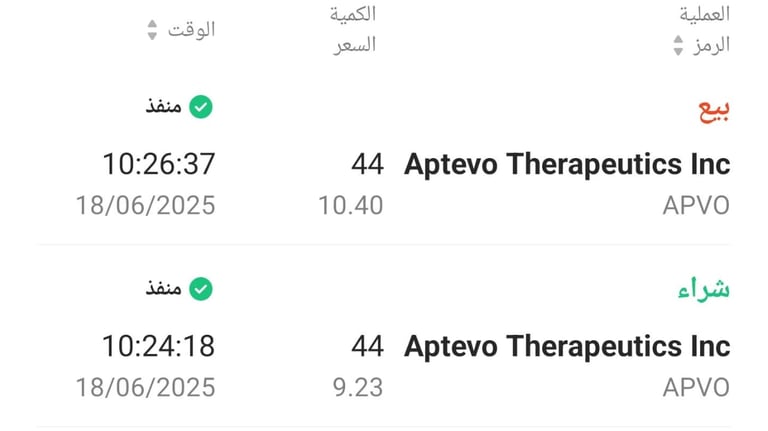Click العملية operation column header
768x431 pixels.
click(704, 14)
